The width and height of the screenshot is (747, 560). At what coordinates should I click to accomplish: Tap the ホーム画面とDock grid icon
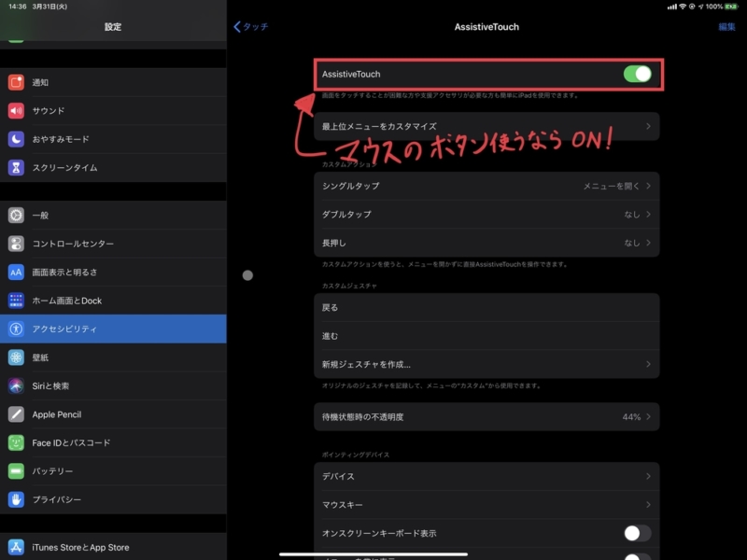[x=16, y=301]
